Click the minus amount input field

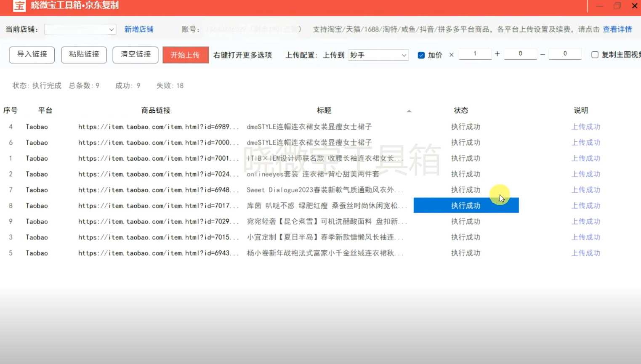click(x=565, y=54)
